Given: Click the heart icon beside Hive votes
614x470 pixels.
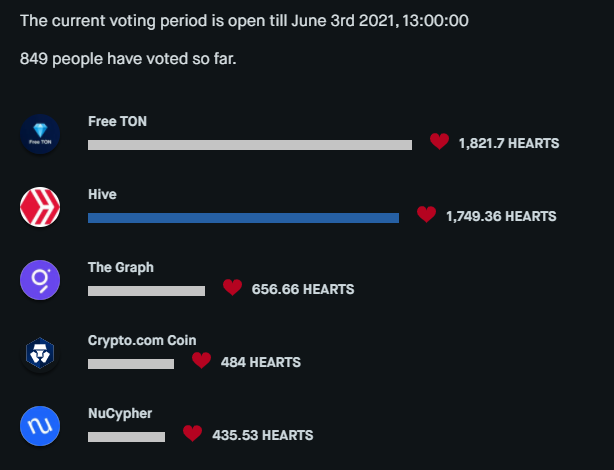Looking at the screenshot, I should [x=426, y=215].
